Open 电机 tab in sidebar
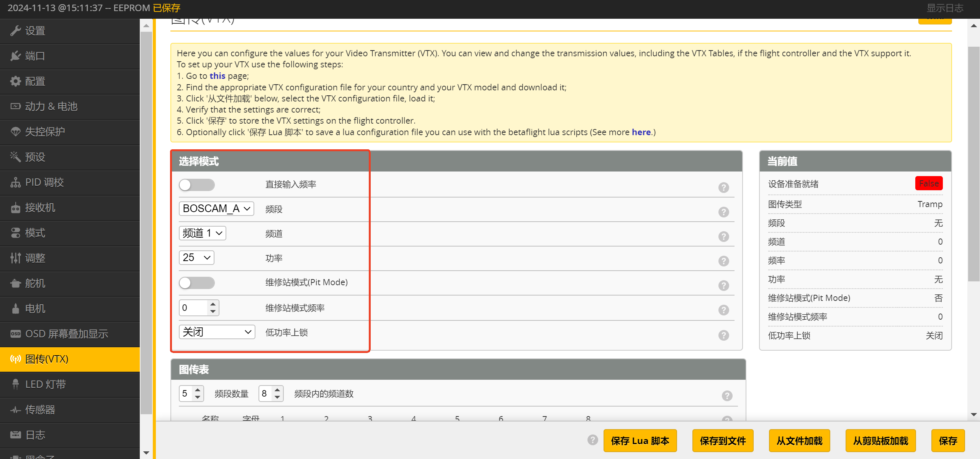 point(70,309)
